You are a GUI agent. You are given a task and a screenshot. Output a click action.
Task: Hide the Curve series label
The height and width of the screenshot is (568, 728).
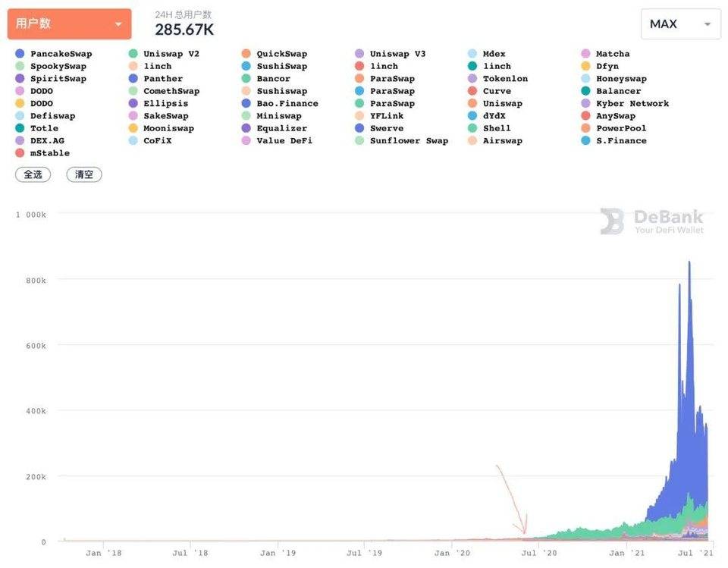(497, 91)
